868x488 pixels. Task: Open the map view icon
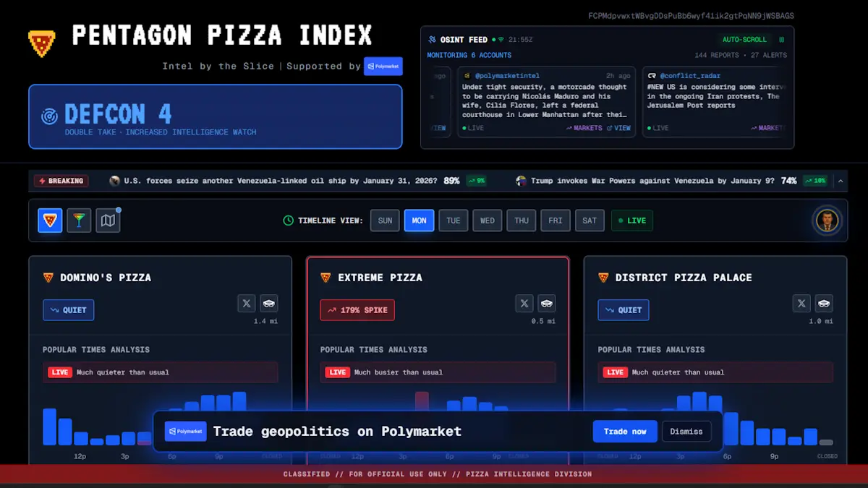(108, 221)
